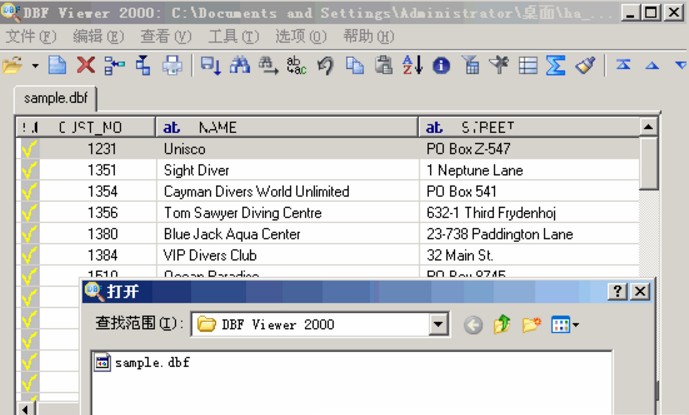
Task: Toggle the checkmark for the Sight Diver row
Action: pyautogui.click(x=29, y=170)
